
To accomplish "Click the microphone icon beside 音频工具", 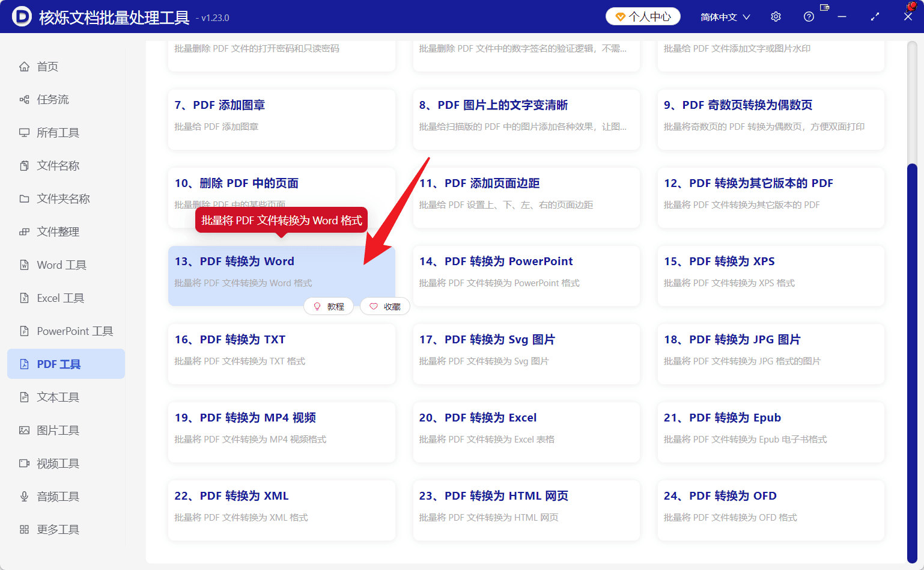I will click(x=24, y=497).
